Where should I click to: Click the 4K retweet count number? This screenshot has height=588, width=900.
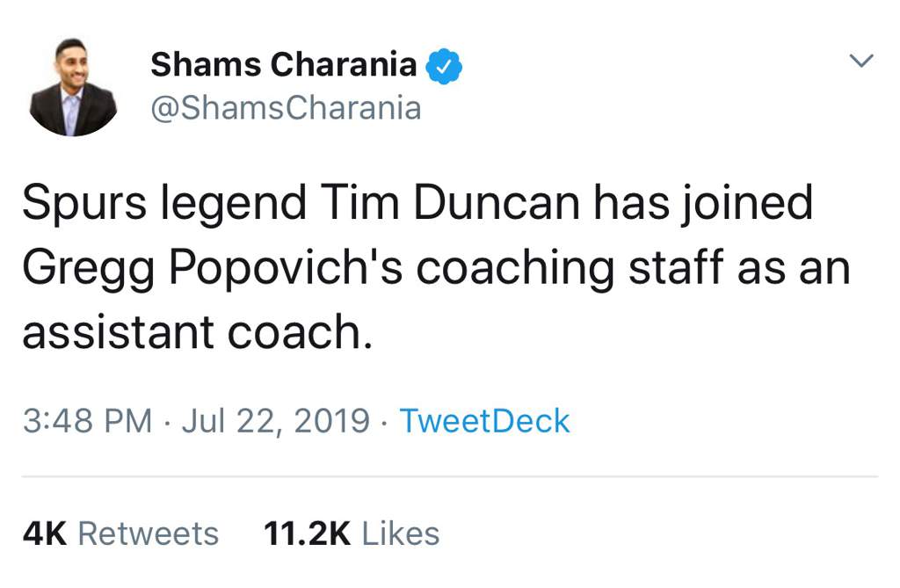point(45,534)
